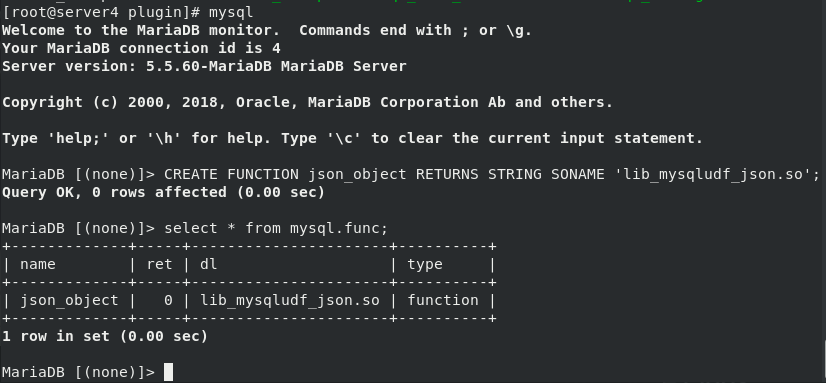The width and height of the screenshot is (826, 383).
Task: Click the 'function' value in the type column
Action: (442, 300)
